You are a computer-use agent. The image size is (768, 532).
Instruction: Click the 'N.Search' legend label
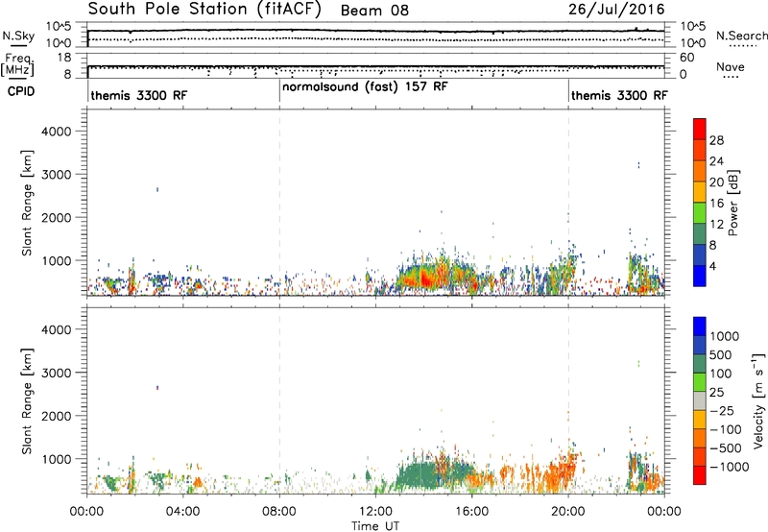[741, 36]
